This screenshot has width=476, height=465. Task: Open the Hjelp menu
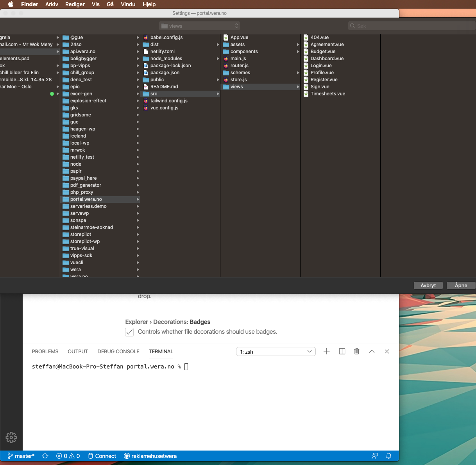click(x=149, y=4)
